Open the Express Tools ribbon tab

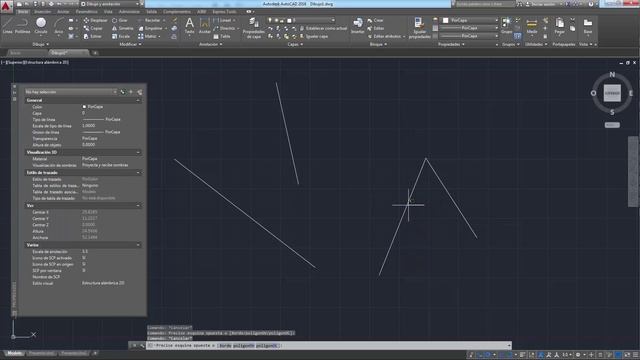(224, 12)
